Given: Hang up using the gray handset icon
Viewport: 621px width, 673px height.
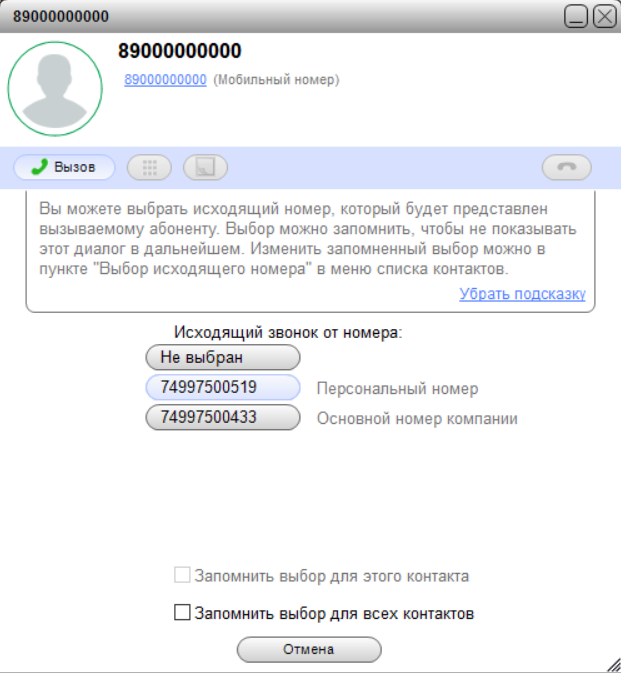Looking at the screenshot, I should click(x=566, y=167).
